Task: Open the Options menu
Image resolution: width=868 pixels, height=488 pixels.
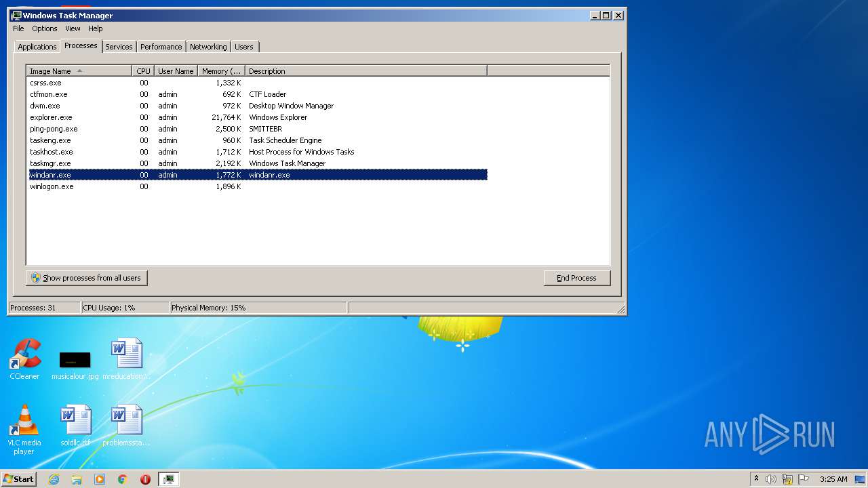Action: [45, 28]
